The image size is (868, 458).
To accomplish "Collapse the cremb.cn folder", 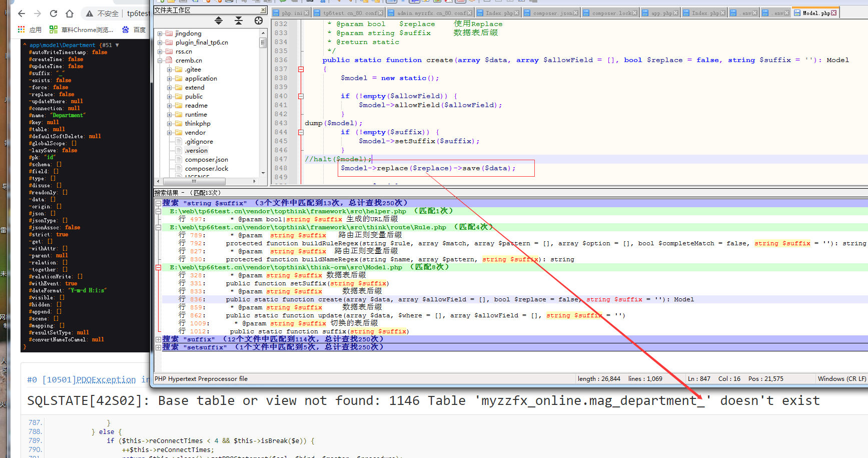I will [x=160, y=61].
